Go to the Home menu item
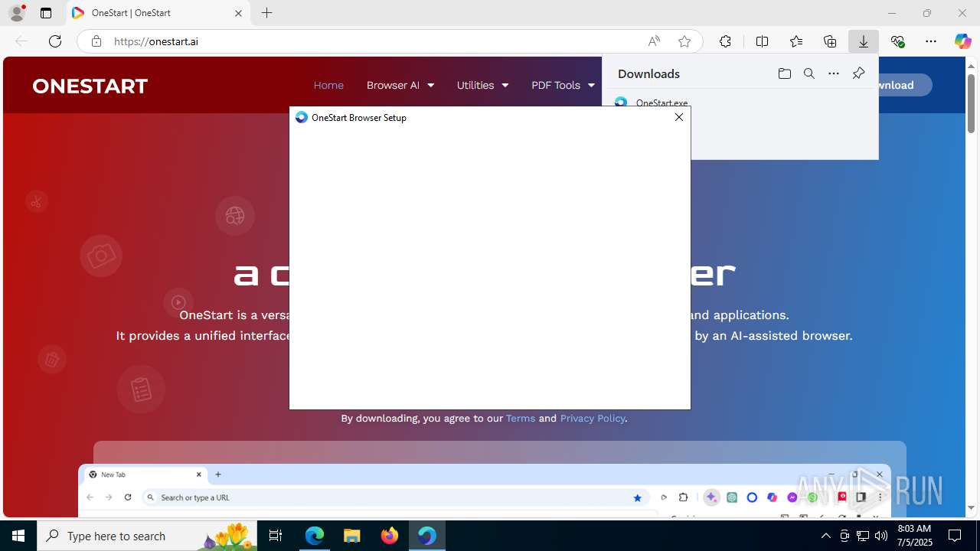 coord(328,85)
